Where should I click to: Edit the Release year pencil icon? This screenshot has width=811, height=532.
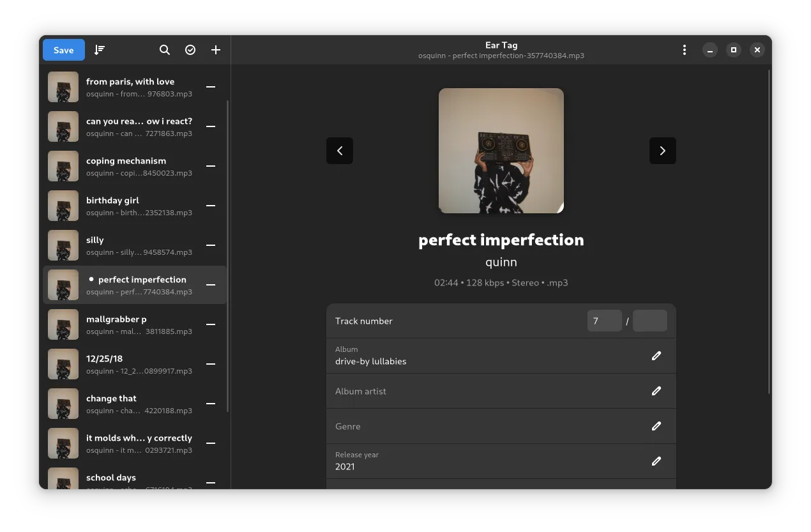pos(656,461)
